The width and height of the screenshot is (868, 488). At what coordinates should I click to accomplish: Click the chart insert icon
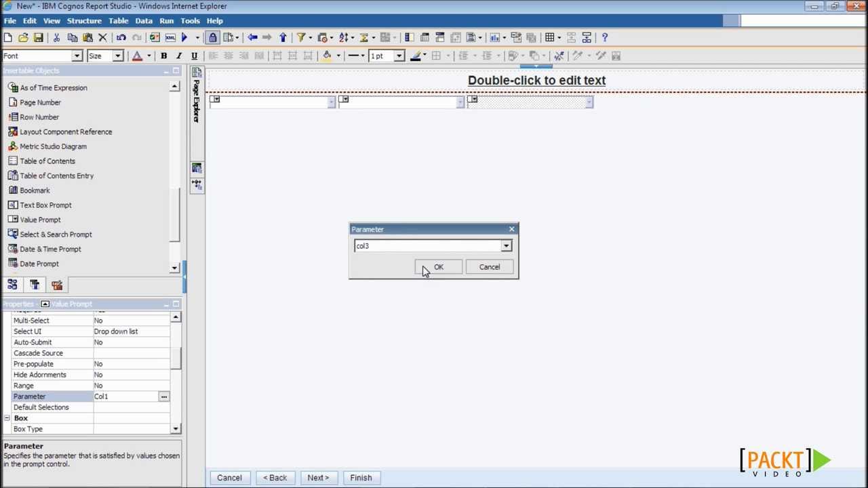click(x=495, y=38)
